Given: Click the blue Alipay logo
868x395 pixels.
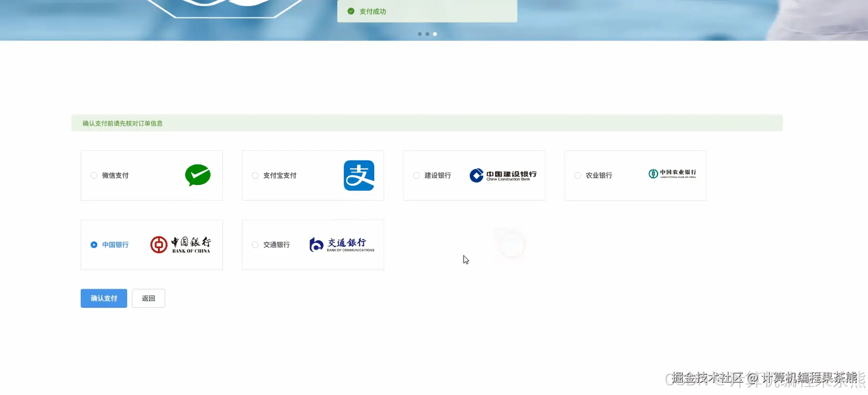Looking at the screenshot, I should click(359, 175).
